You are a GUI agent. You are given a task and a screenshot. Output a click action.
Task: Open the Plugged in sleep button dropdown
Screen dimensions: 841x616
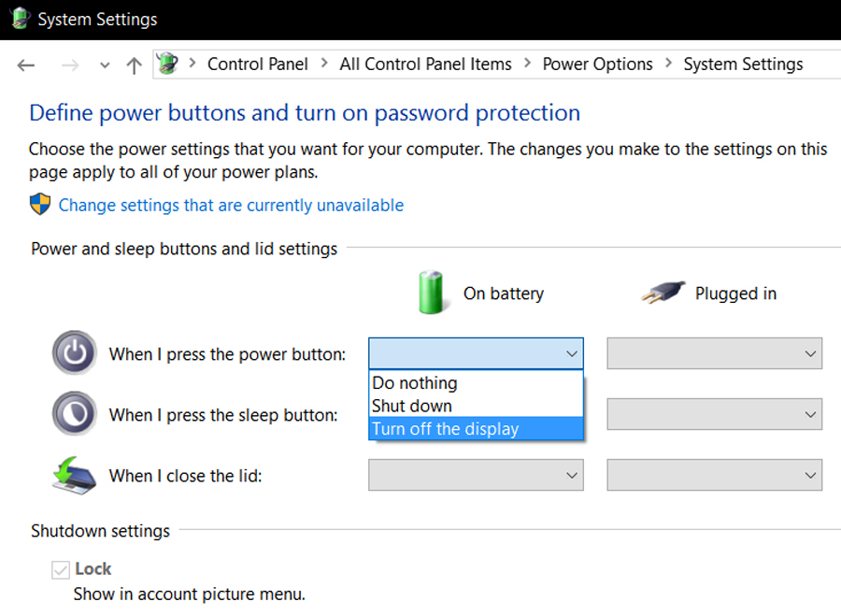(715, 414)
